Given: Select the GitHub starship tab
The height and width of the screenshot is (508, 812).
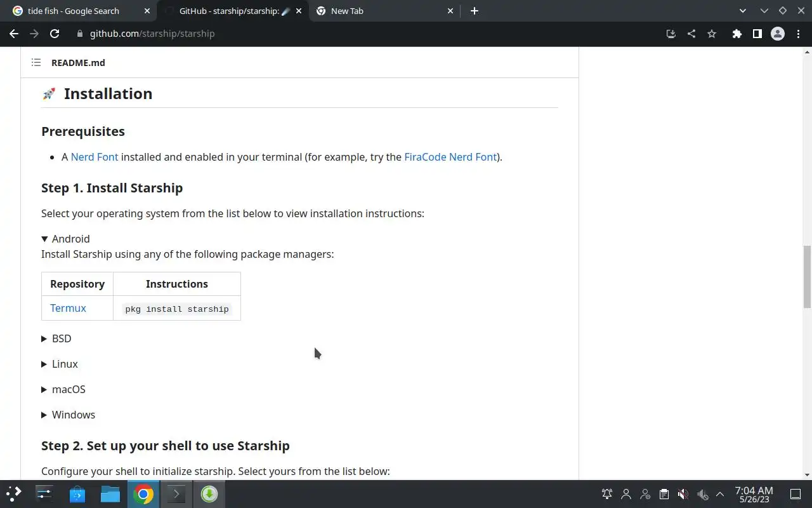Looking at the screenshot, I should pos(228,11).
